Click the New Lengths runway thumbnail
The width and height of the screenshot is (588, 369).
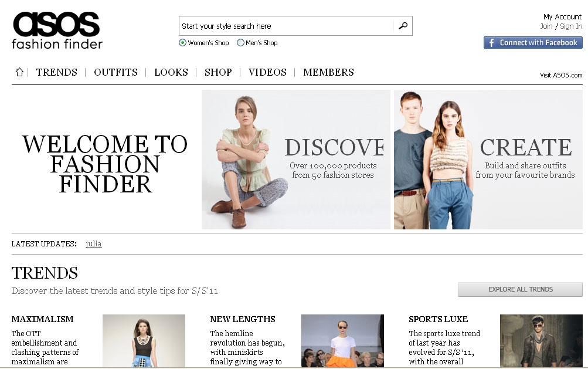coord(342,341)
